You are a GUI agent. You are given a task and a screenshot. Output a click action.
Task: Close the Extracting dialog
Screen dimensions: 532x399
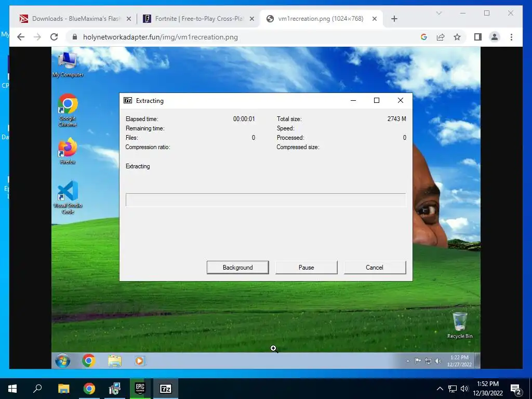pos(401,100)
